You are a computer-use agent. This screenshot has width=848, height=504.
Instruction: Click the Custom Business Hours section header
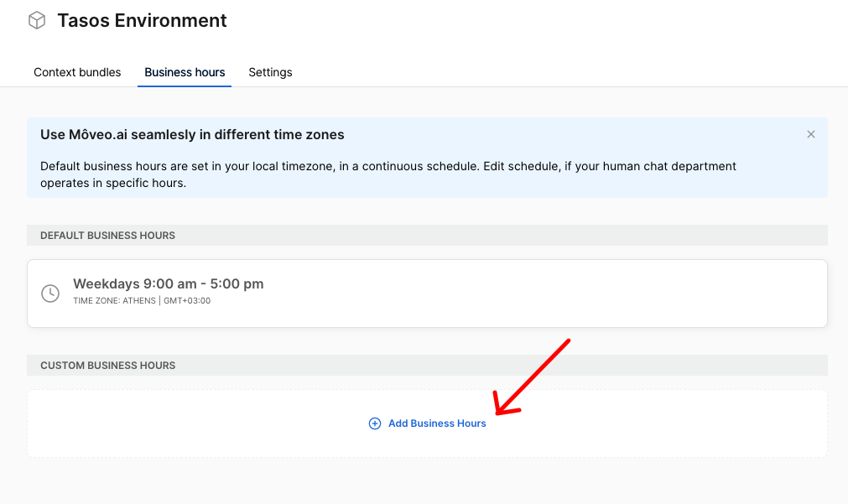(x=107, y=366)
